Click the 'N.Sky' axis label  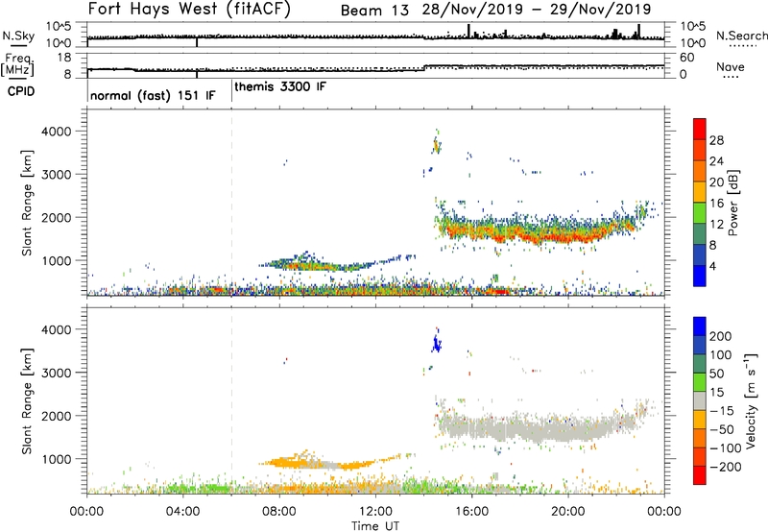pos(18,36)
